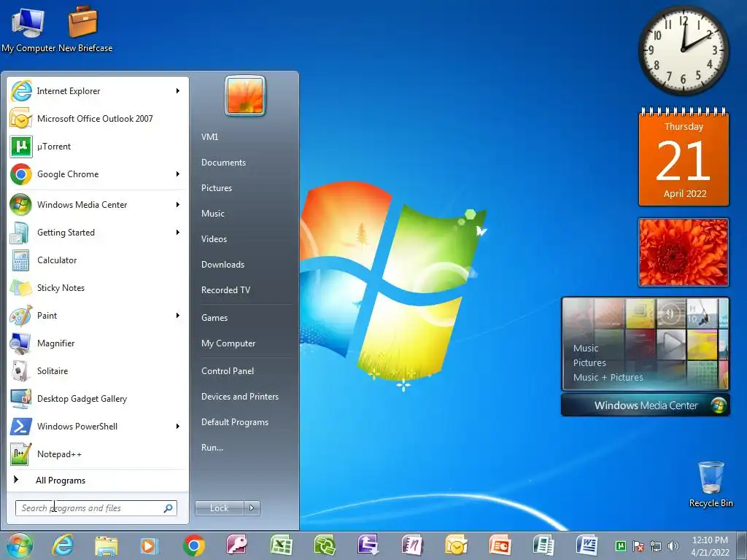Image resolution: width=747 pixels, height=560 pixels.
Task: Open My Computer in Start menu right pane
Action: point(228,343)
